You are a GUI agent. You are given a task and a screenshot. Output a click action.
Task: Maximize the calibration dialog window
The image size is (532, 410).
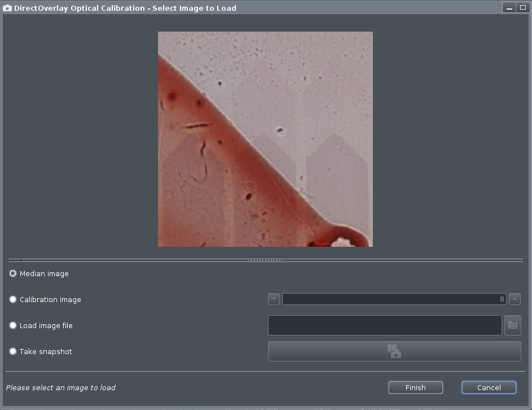[x=523, y=7]
